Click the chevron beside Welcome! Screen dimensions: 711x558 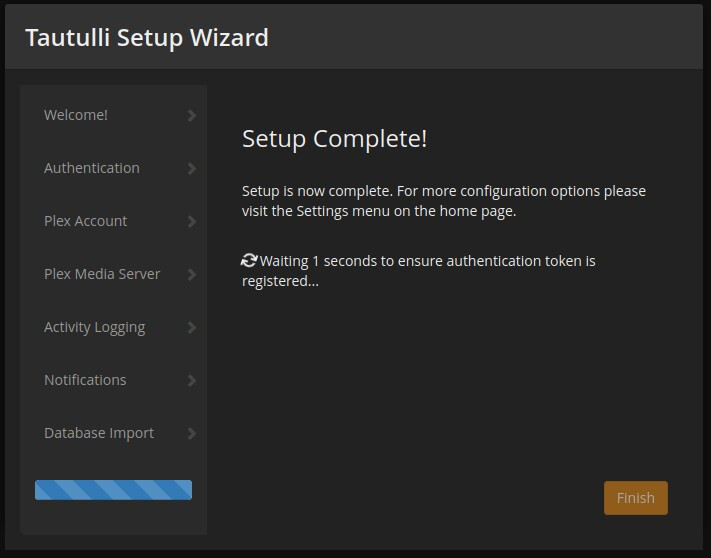pos(192,116)
